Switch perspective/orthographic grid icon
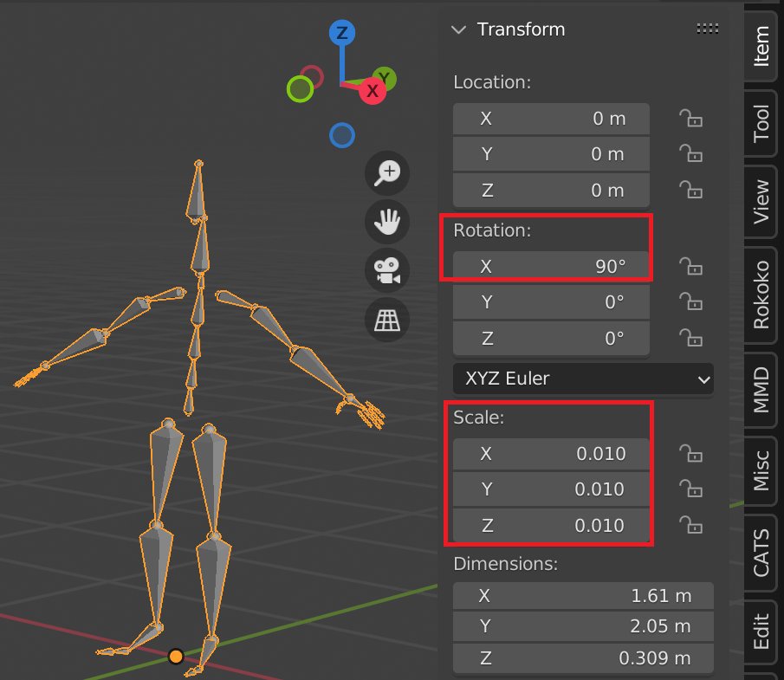 coord(387,320)
